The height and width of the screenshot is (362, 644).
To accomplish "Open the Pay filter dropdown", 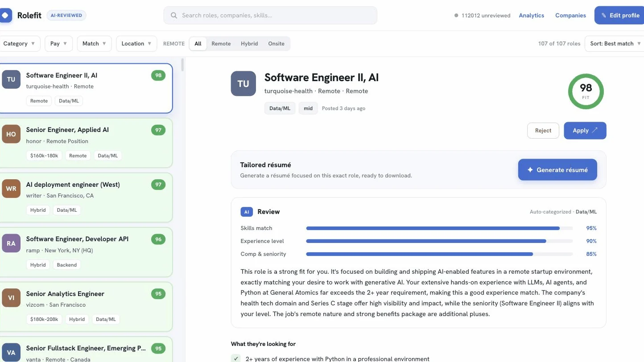I will (x=58, y=44).
